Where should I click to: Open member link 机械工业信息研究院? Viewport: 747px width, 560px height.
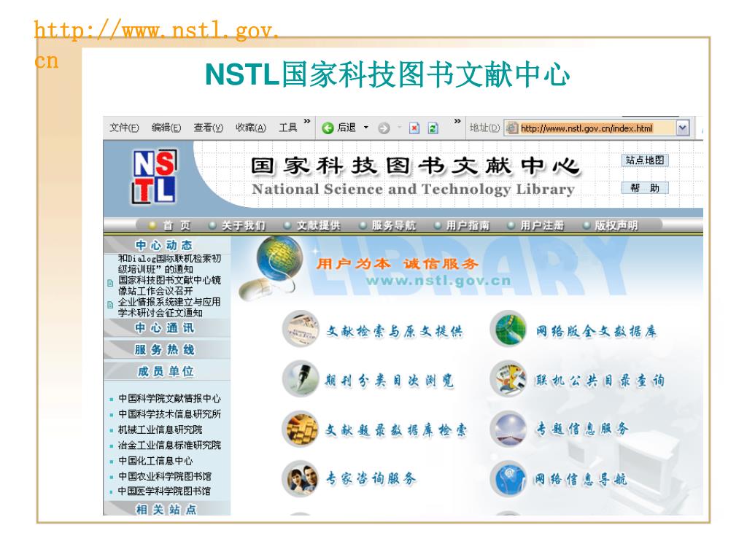click(x=160, y=429)
